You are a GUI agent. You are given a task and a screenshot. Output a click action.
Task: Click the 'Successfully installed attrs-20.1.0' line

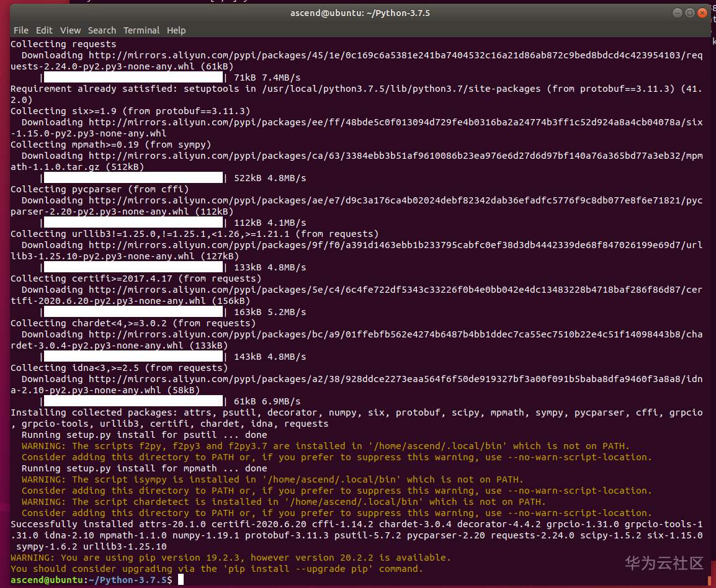(357, 524)
